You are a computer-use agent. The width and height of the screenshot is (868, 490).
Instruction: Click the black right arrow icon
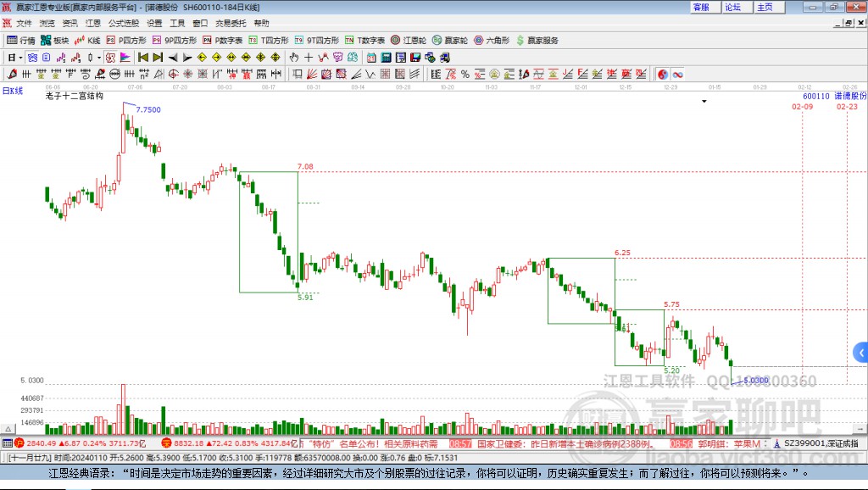point(187,57)
